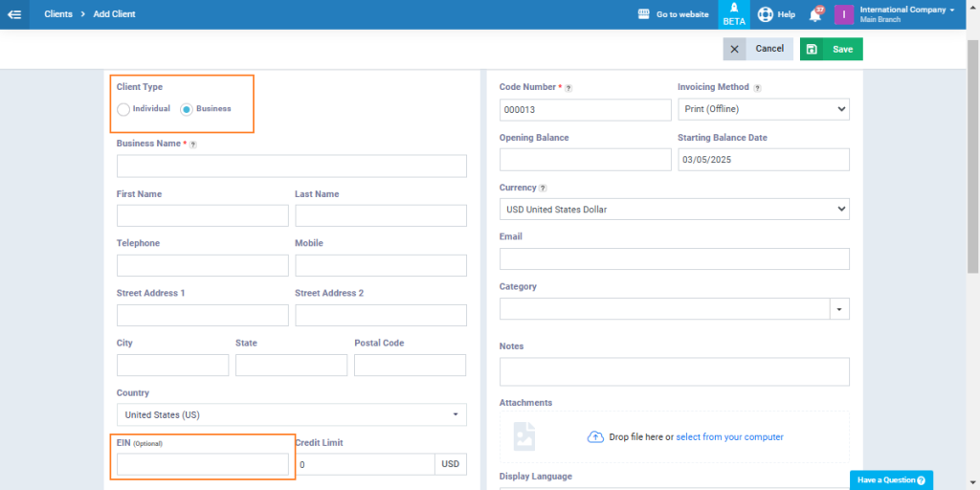Select the Individual client type
The image size is (980, 490).
(123, 109)
